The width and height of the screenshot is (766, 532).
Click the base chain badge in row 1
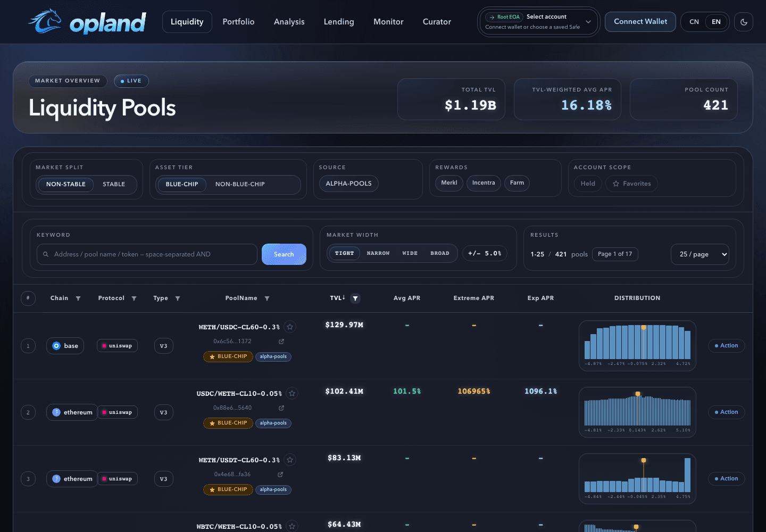pyautogui.click(x=65, y=346)
